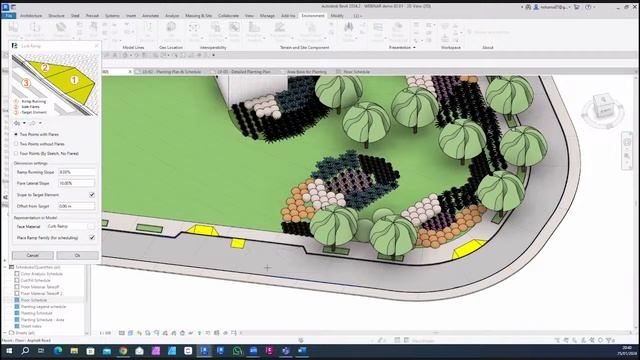The width and height of the screenshot is (640, 360).
Task: Toggle Slope to Target Element checkbox
Action: click(92, 195)
